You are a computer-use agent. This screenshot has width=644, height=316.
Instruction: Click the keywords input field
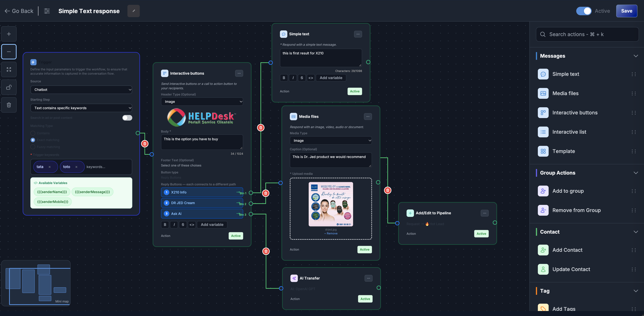[x=108, y=167]
